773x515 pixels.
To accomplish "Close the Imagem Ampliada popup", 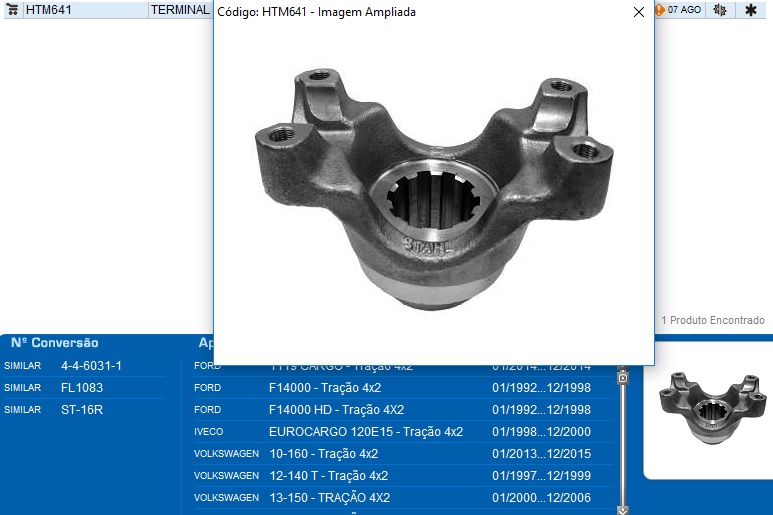I will click(x=639, y=12).
